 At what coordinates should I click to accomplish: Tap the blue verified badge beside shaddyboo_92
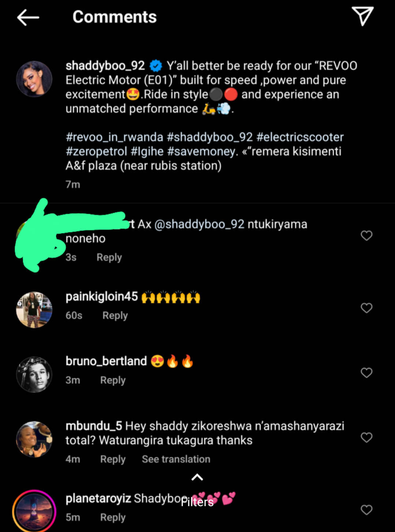pyautogui.click(x=156, y=66)
